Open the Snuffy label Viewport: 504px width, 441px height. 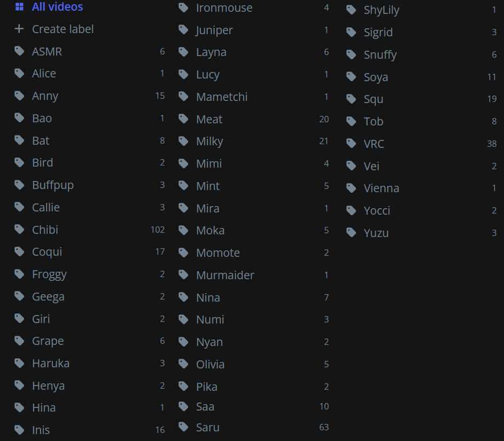click(380, 54)
